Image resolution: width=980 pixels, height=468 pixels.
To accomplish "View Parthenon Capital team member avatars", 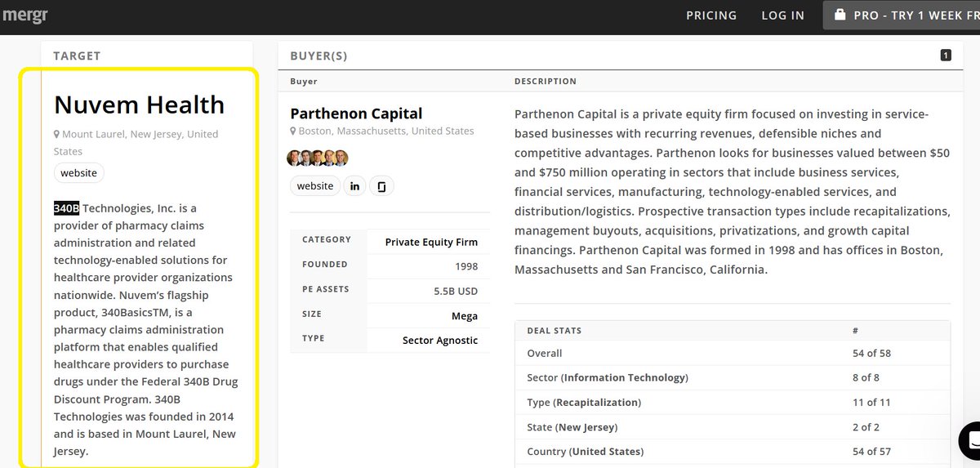I will 318,158.
